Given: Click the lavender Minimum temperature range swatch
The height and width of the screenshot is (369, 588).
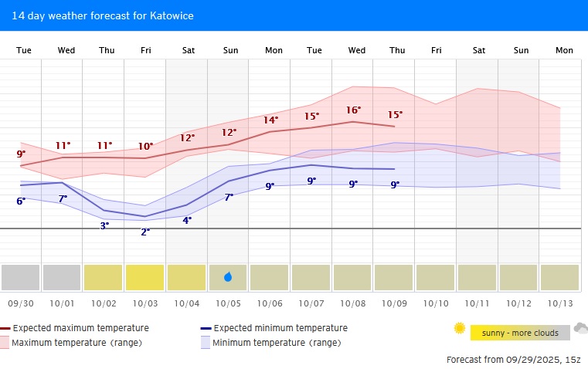Looking at the screenshot, I should (206, 342).
